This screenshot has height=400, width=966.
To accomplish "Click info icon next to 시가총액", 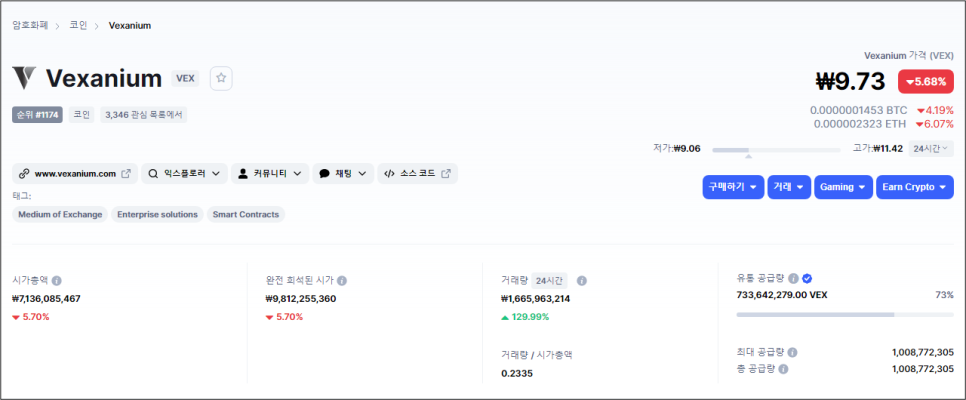I will (57, 281).
